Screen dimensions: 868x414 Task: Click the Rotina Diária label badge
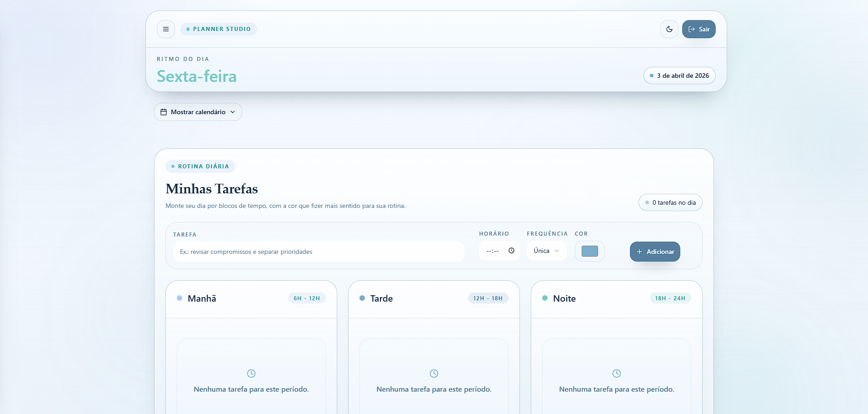[200, 167]
